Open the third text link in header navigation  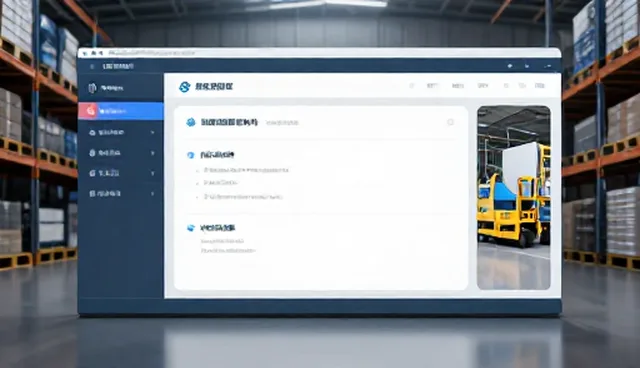[483, 86]
